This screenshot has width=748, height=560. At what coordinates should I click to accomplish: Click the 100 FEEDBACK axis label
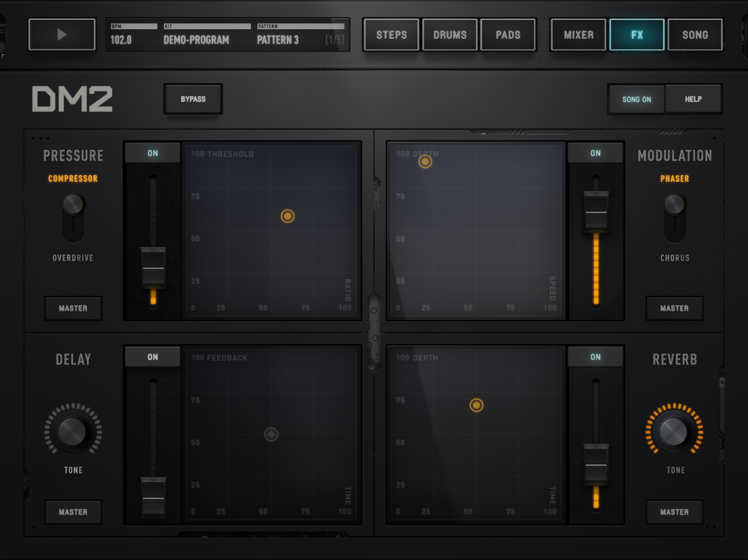pyautogui.click(x=219, y=358)
